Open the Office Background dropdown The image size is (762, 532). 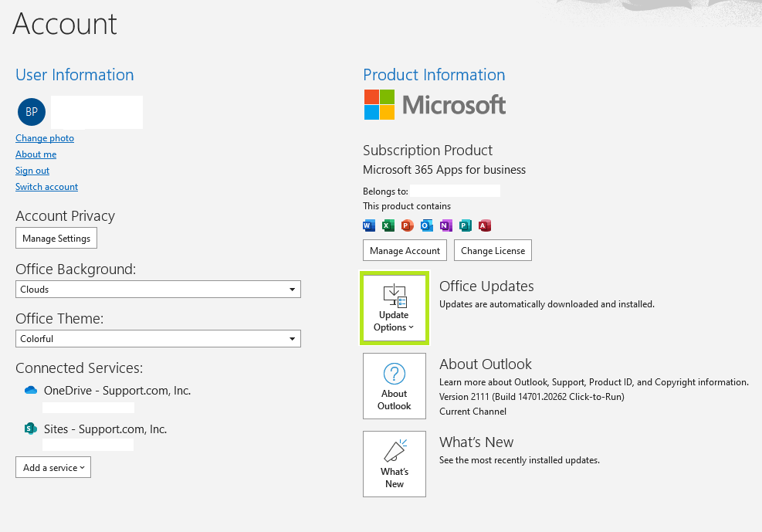pos(158,289)
